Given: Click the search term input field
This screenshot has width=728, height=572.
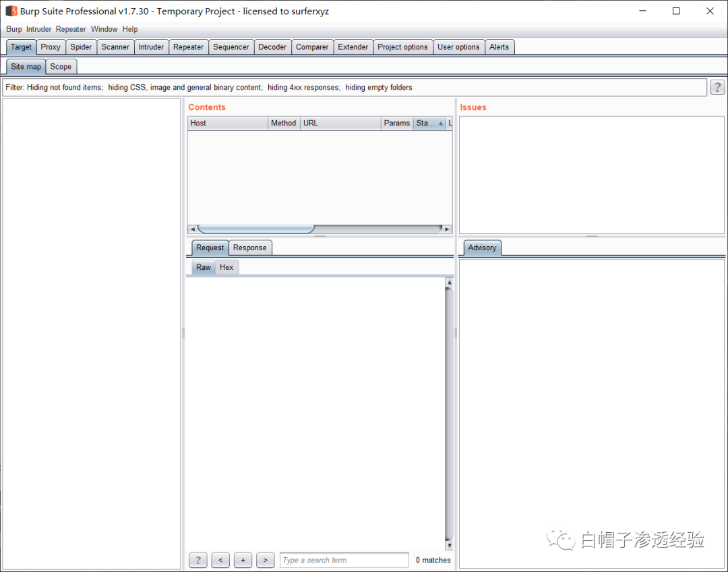Looking at the screenshot, I should click(x=344, y=560).
